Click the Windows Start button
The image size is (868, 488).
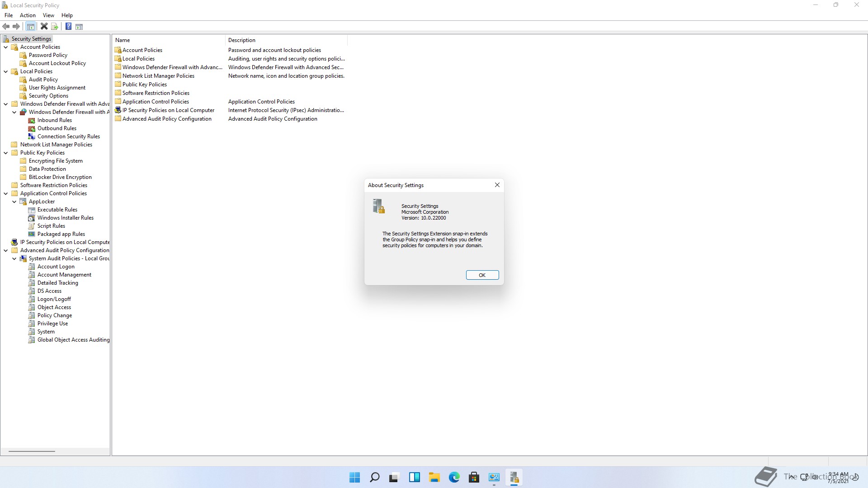[x=354, y=477]
